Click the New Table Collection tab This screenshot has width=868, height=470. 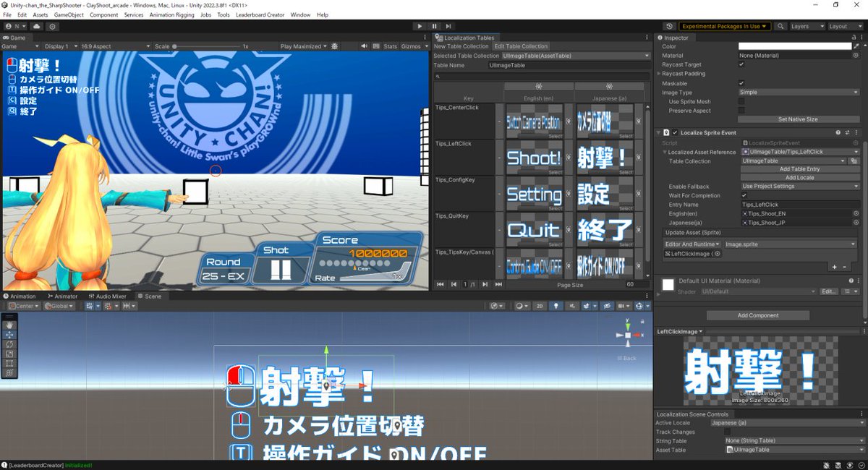pos(461,46)
